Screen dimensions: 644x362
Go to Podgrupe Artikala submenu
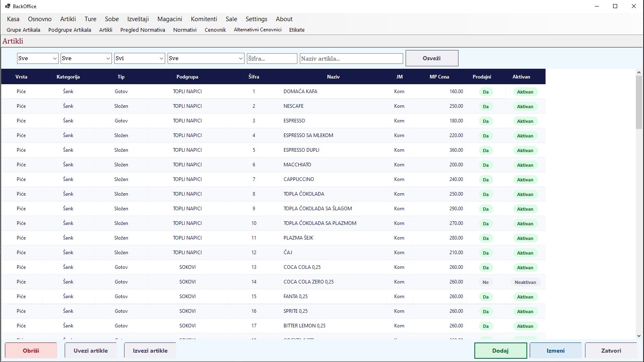70,30
